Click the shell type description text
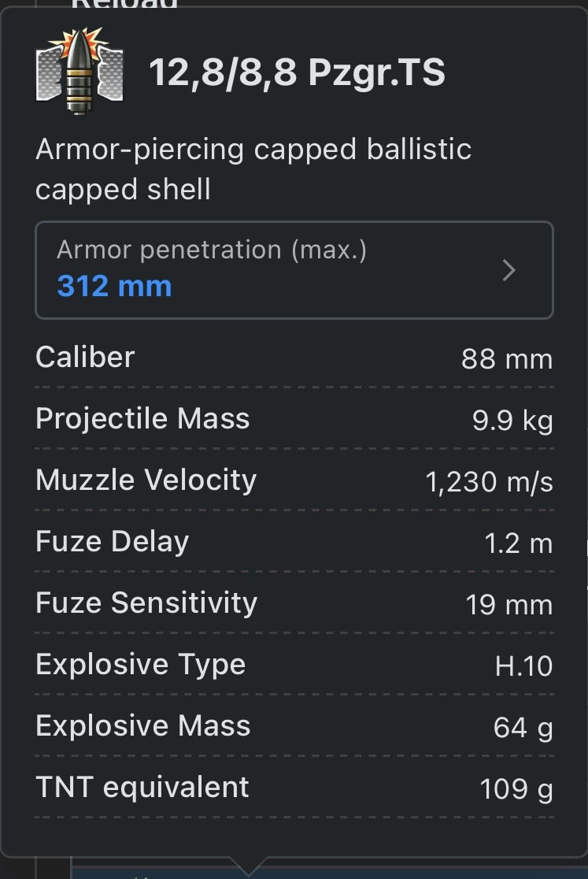Screen dimensions: 588x879 [253, 169]
